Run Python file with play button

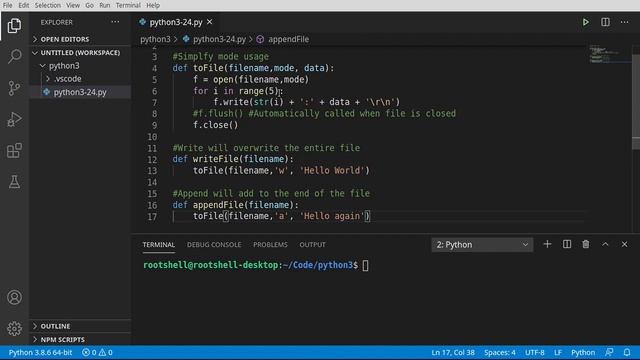(x=585, y=22)
